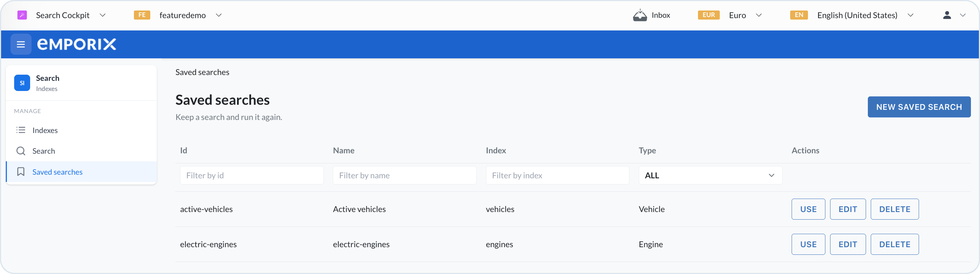980x274 pixels.
Task: Click DELETE for active-vehicles
Action: (895, 209)
